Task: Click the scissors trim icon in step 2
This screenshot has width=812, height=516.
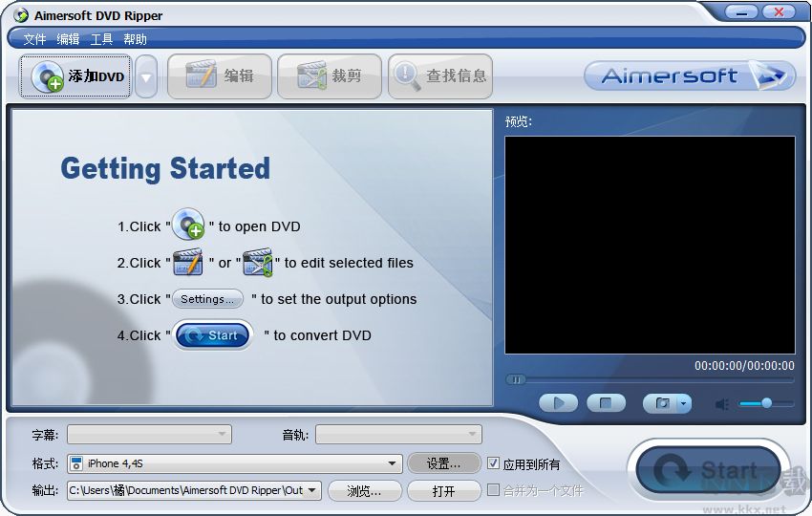Action: (x=257, y=262)
